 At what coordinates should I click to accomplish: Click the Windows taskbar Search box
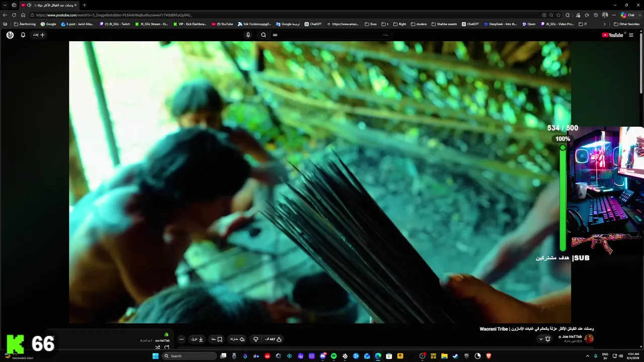click(189, 356)
